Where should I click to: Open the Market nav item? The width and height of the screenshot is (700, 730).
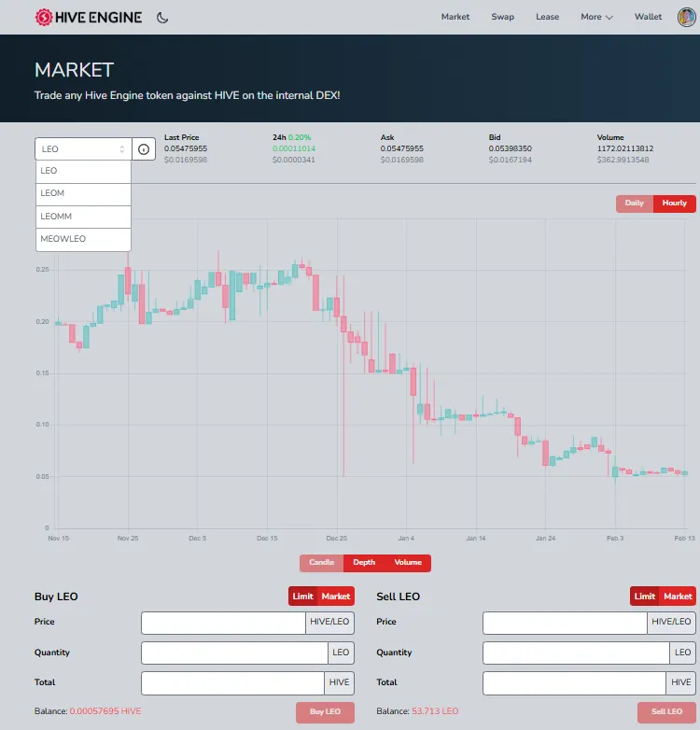[455, 17]
